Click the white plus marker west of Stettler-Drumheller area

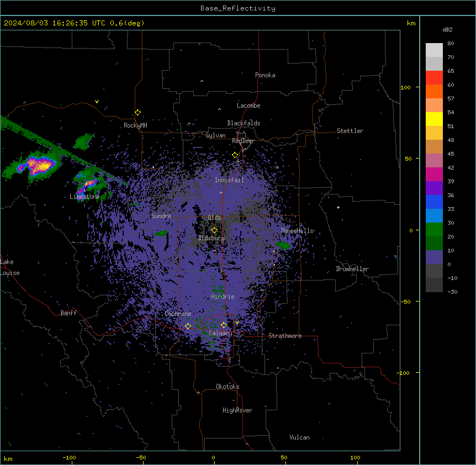click(x=338, y=207)
